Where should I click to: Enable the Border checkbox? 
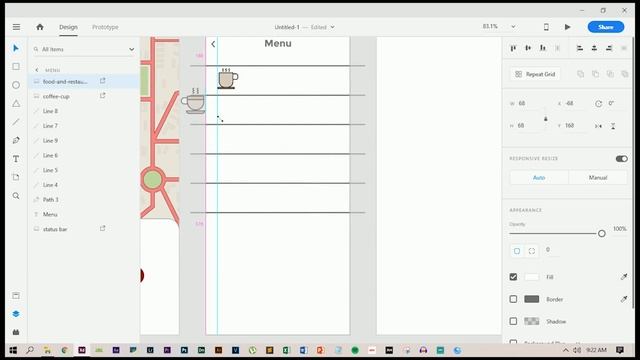[x=513, y=299]
